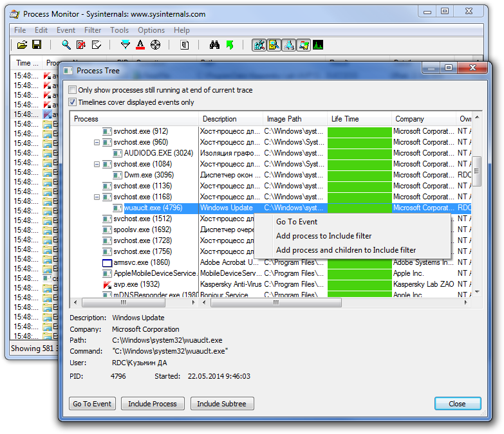
Task: Click the Time column header in Process Monitor
Action: [x=27, y=63]
